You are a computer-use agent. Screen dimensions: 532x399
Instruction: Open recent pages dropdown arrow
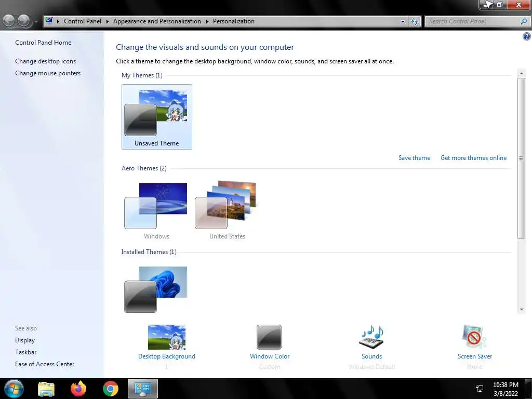pyautogui.click(x=36, y=22)
